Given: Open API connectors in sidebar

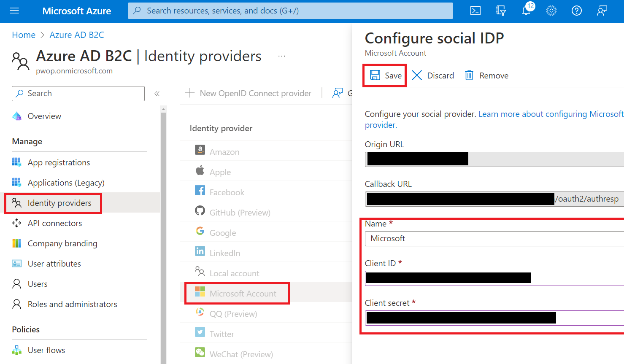Looking at the screenshot, I should pyautogui.click(x=55, y=223).
